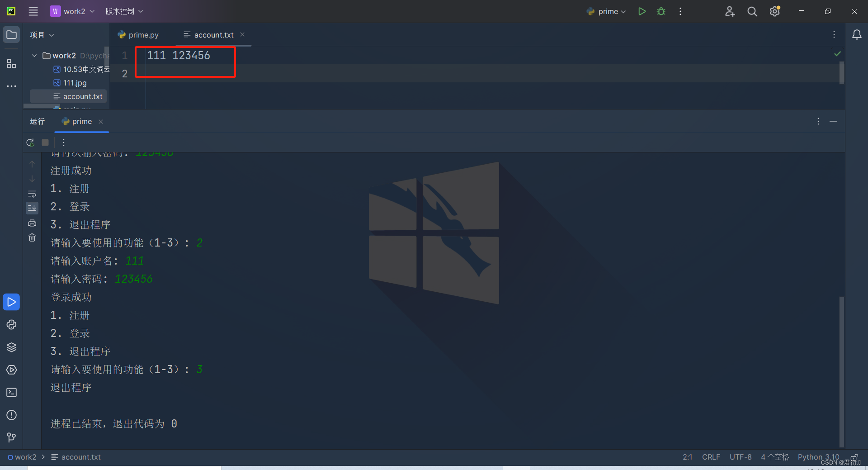
Task: Click account.txt in the status bar breadcrumb
Action: click(x=76, y=457)
